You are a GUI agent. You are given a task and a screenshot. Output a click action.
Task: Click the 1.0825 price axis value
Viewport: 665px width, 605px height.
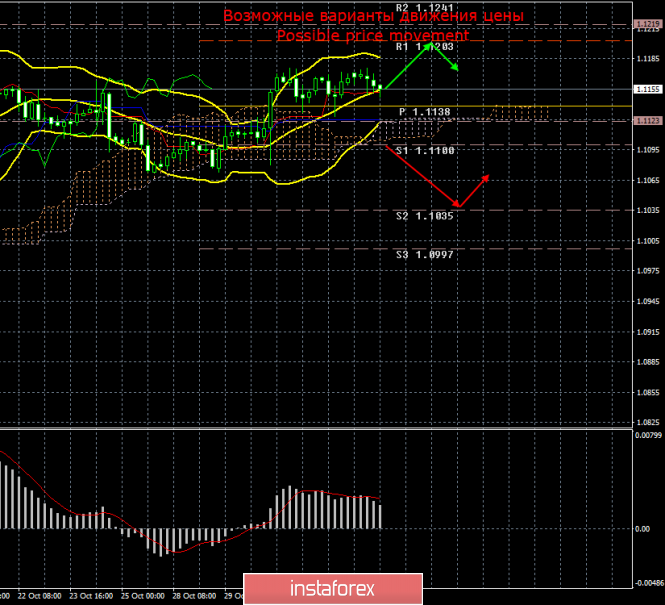[648, 423]
